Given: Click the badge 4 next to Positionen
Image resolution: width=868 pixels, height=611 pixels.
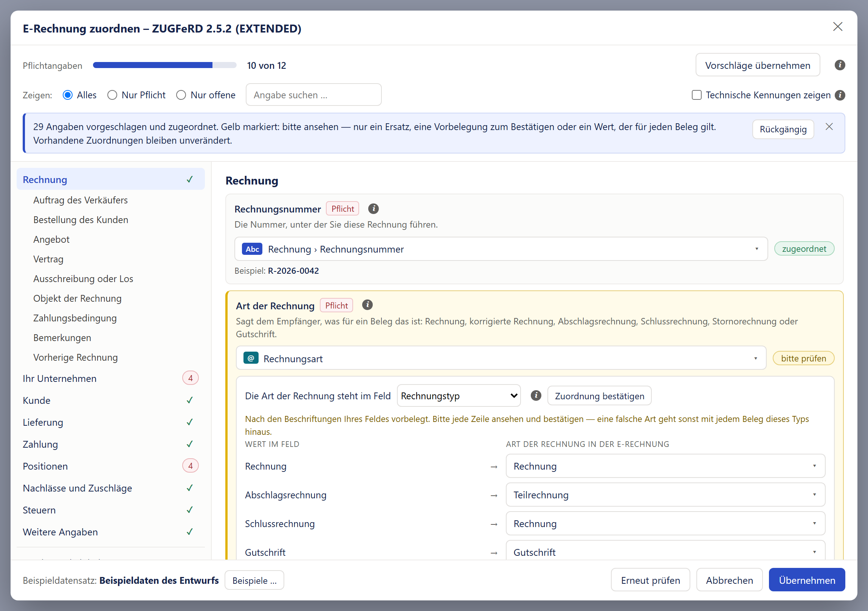Looking at the screenshot, I should 191,466.
